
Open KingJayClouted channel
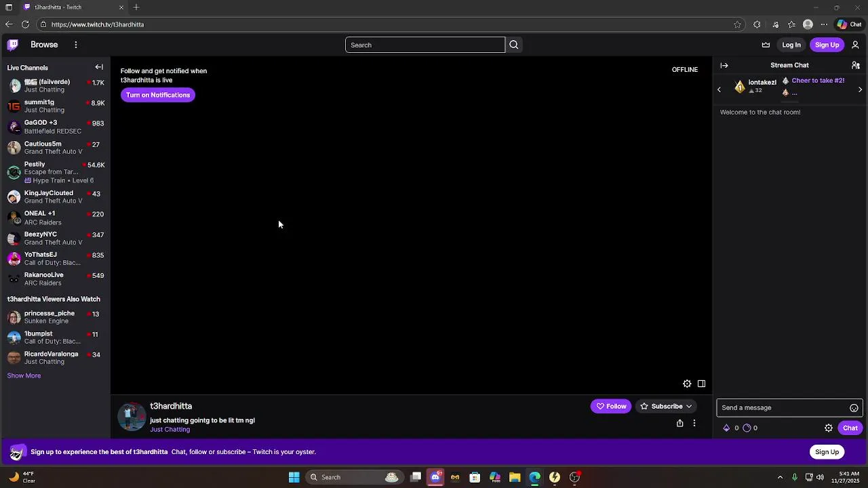55,197
